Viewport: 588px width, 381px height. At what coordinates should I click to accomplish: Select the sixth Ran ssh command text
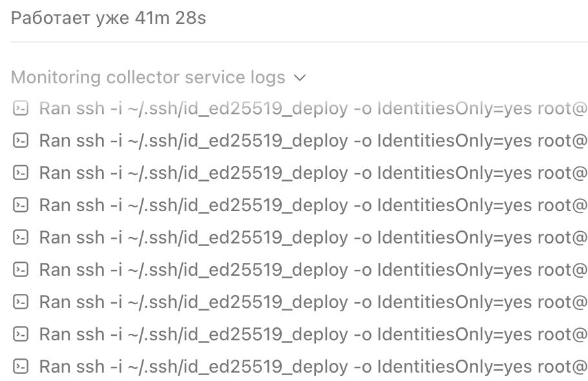click(x=313, y=270)
